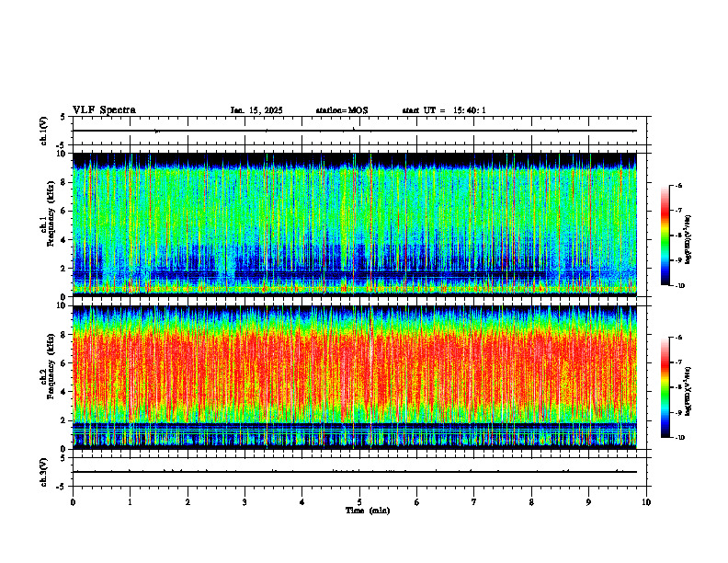Click the "4" kHz tick on ch.1 frequency axis
Viewport: 728px width, 563px height.
pos(64,240)
